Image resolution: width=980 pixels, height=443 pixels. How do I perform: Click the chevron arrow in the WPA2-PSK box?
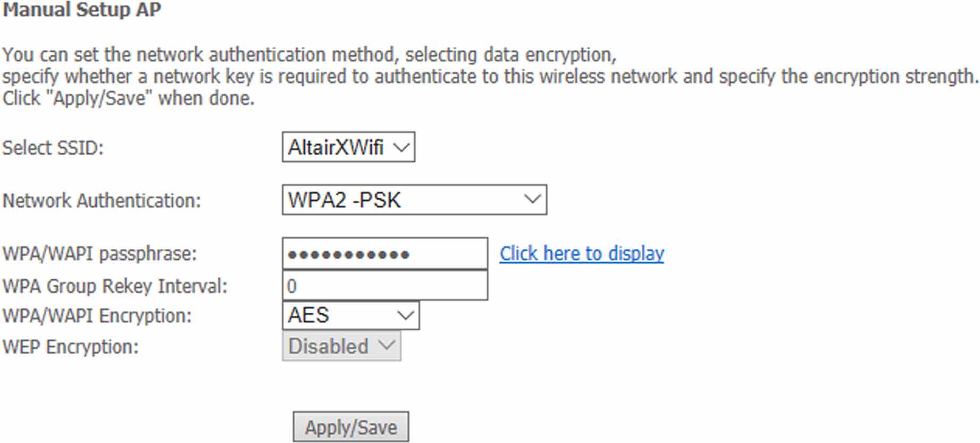(x=532, y=200)
